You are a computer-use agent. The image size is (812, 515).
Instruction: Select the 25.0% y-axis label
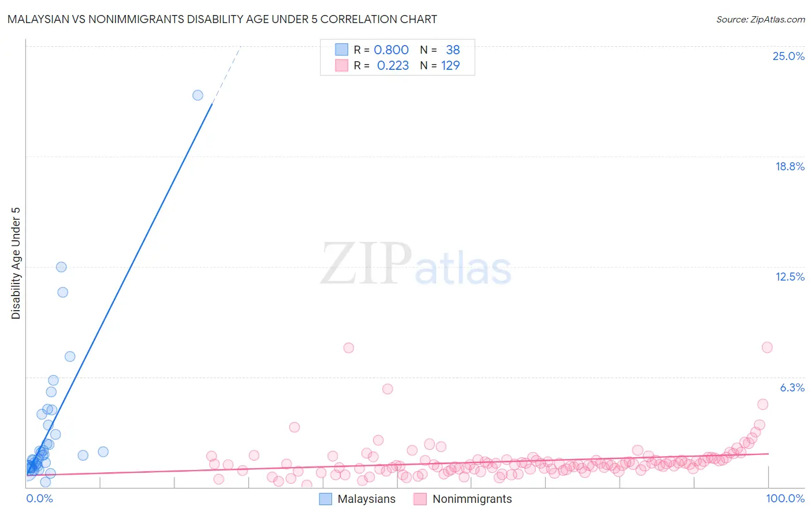tap(788, 56)
